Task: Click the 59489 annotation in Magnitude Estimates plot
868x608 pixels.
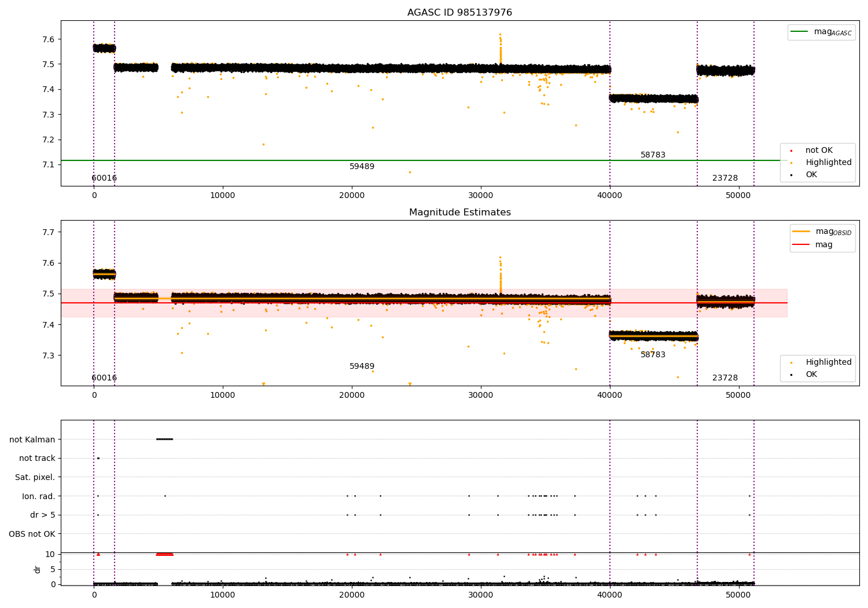Action: (x=362, y=367)
